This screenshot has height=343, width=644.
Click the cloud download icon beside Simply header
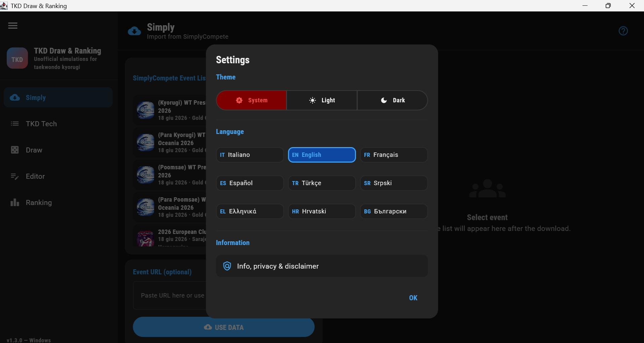coord(134,31)
